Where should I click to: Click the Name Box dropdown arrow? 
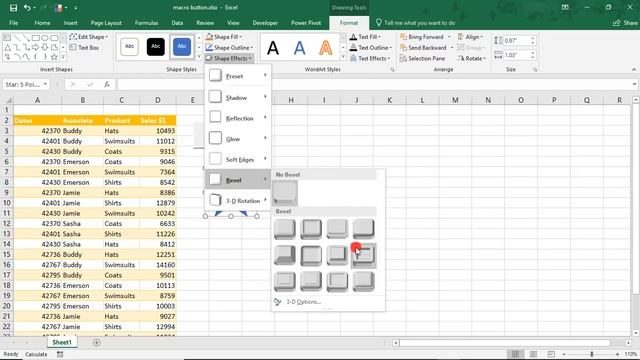45,84
